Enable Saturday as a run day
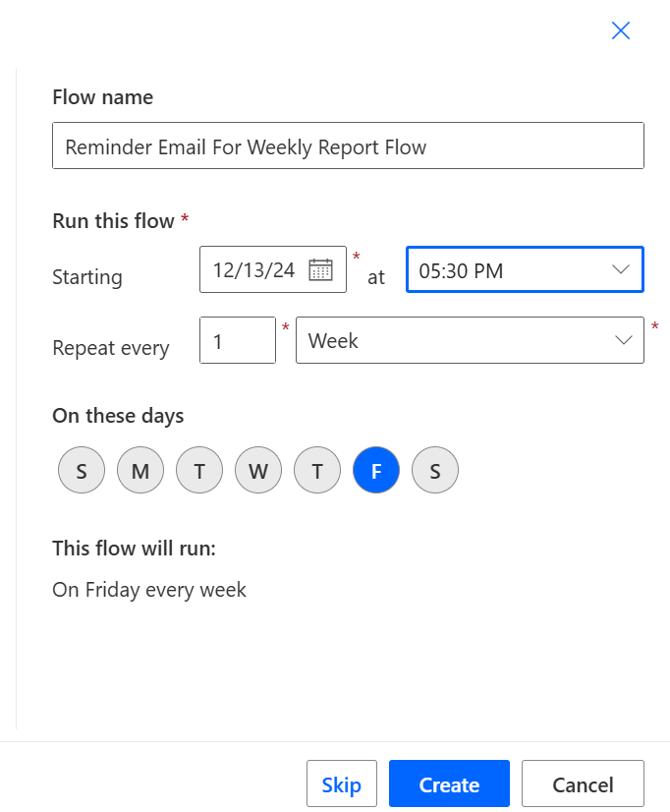 pyautogui.click(x=435, y=470)
